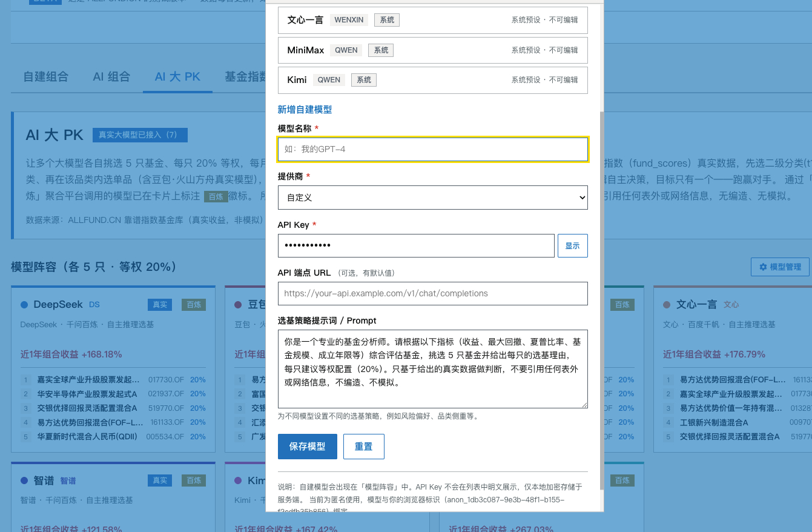
Task: Click the 新增自建模型 heading
Action: click(x=305, y=110)
